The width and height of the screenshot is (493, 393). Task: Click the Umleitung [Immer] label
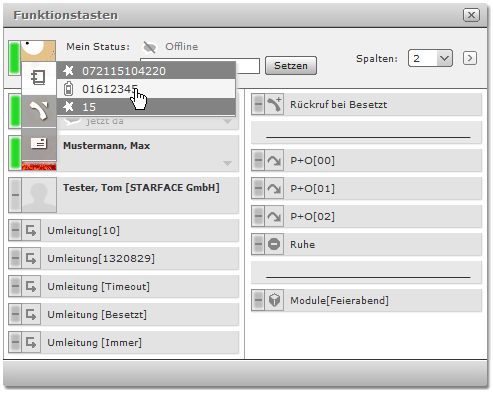95,342
